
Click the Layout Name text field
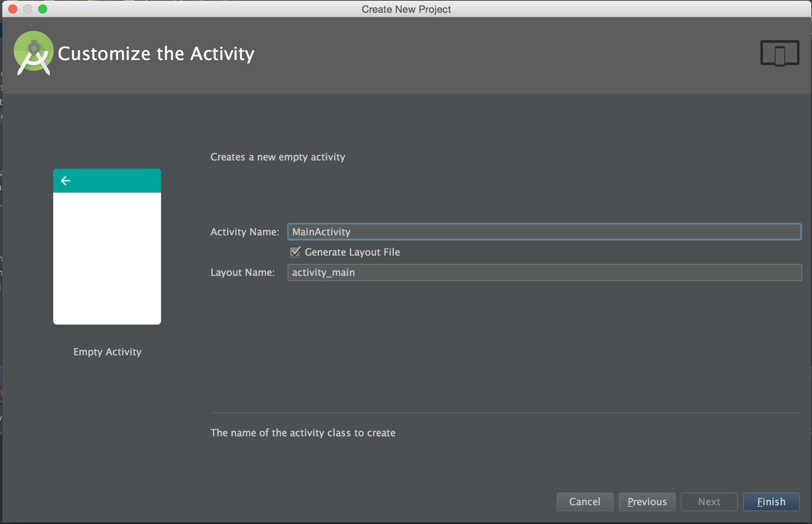click(544, 272)
